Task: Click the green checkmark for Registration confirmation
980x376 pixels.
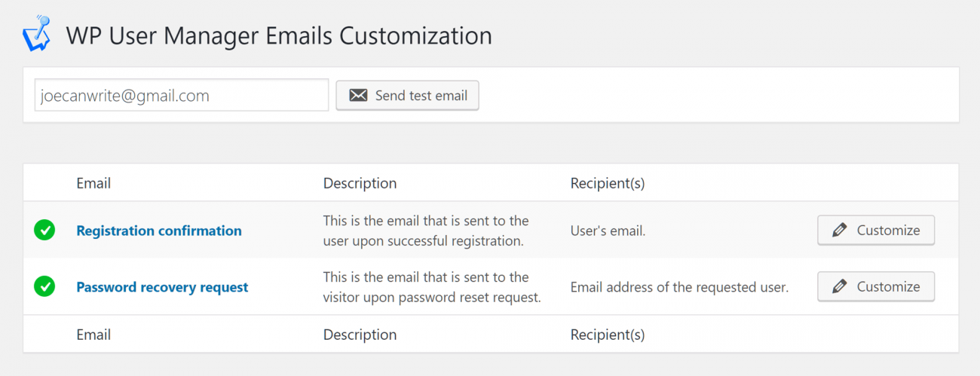Action: coord(44,231)
